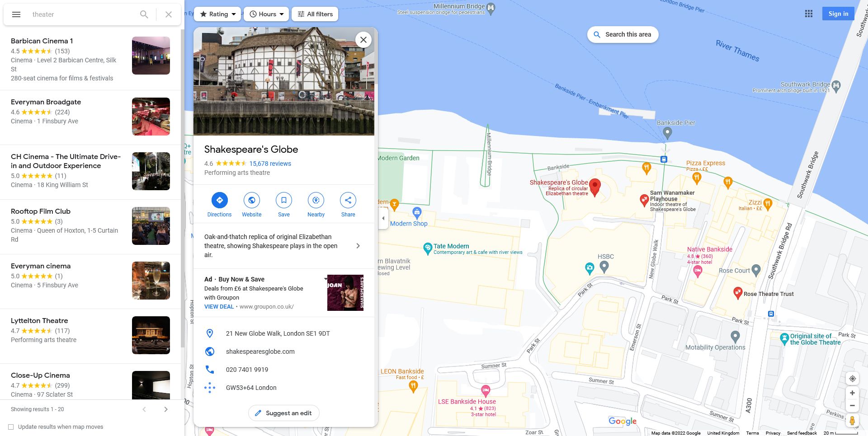
Task: Save Shakespeare's Globe to a list
Action: click(284, 200)
